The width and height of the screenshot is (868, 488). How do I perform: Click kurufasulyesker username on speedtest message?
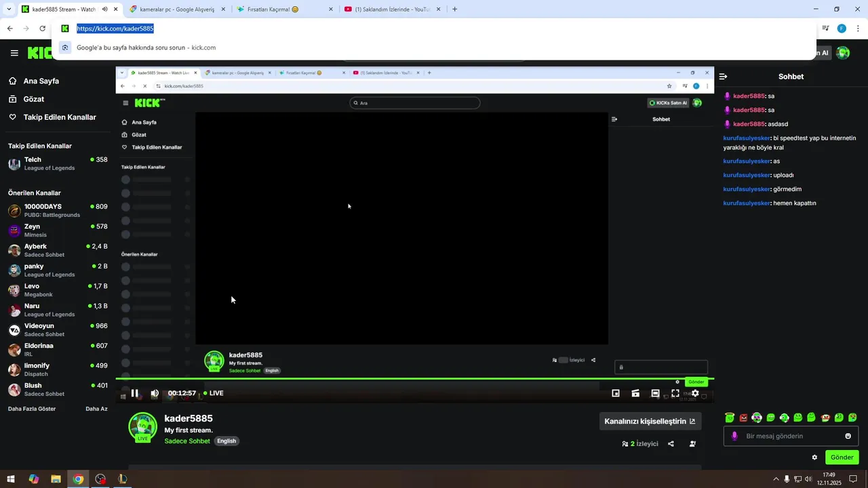(747, 138)
